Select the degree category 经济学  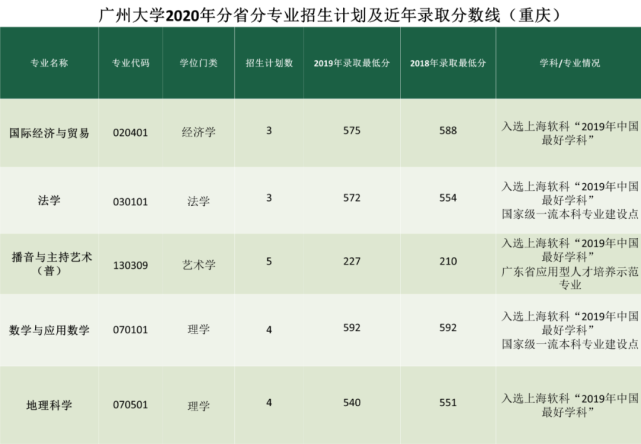(198, 132)
